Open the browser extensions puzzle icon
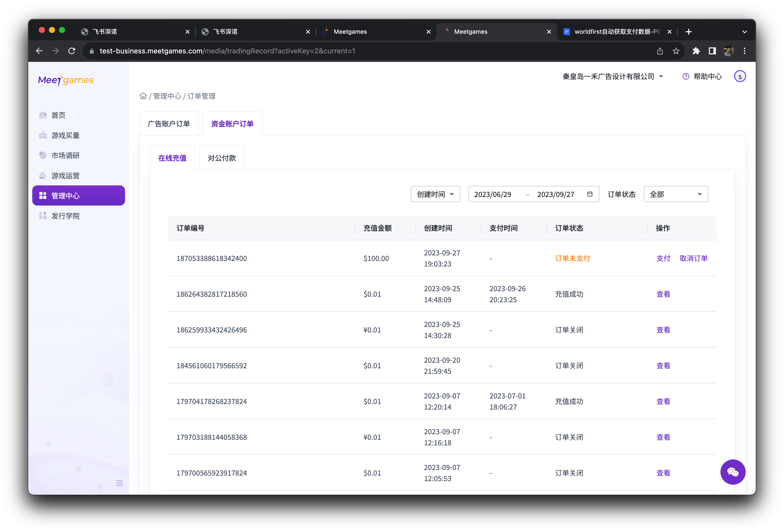This screenshot has width=784, height=532. point(696,51)
